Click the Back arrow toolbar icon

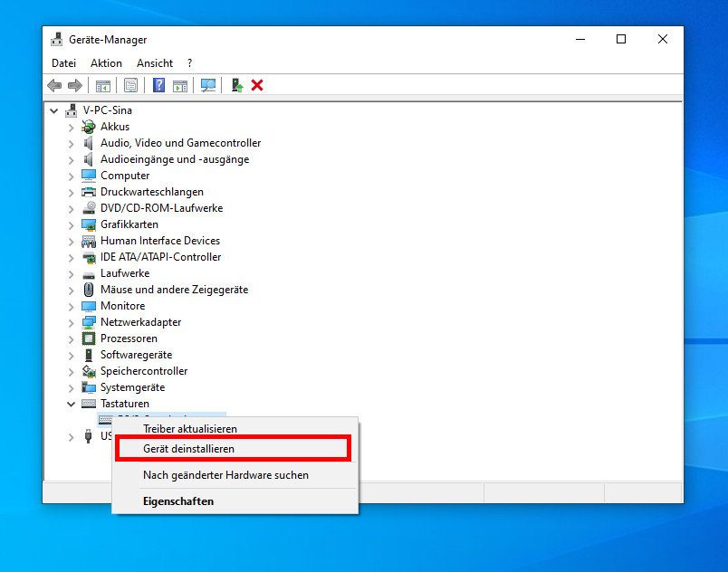54,85
